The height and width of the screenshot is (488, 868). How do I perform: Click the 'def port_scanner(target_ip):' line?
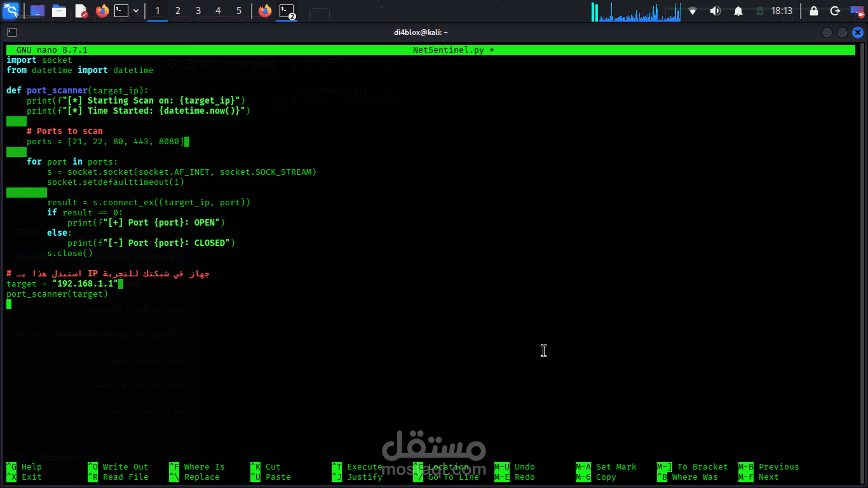(78, 90)
